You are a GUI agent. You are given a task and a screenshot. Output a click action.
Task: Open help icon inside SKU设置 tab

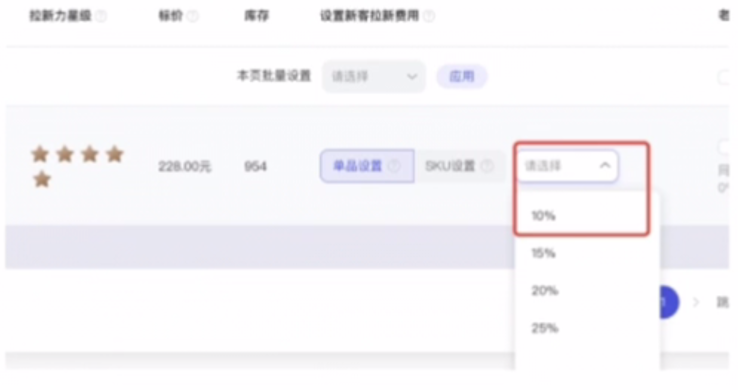coord(488,166)
